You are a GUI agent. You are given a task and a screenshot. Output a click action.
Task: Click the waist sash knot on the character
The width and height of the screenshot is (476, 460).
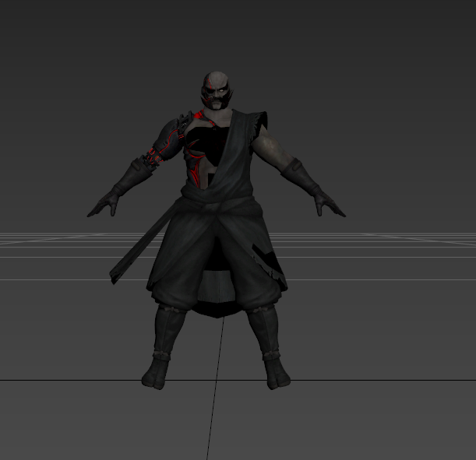click(213, 206)
